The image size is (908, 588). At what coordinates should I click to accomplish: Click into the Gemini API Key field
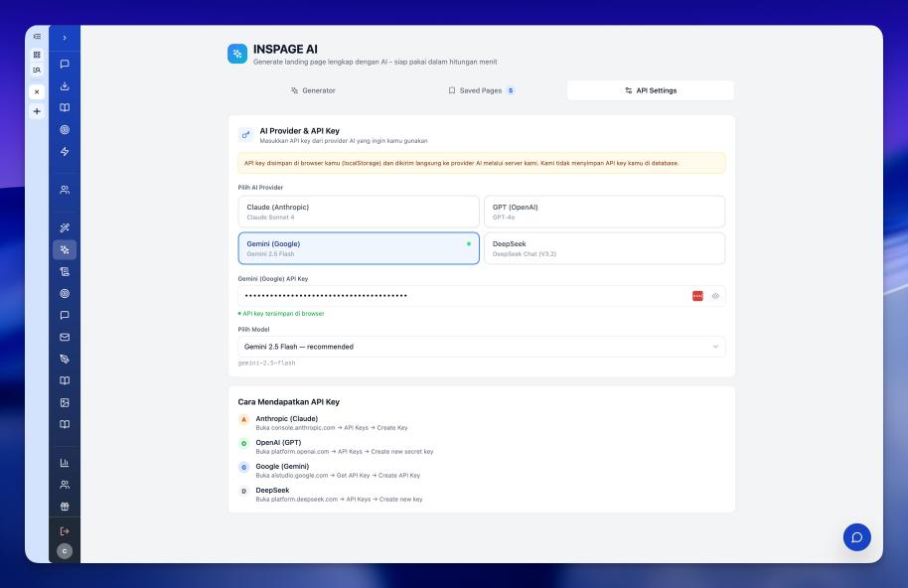click(x=457, y=296)
